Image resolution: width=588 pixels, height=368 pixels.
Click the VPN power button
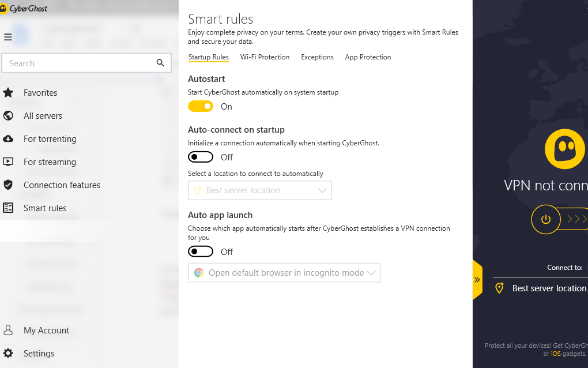pos(545,219)
